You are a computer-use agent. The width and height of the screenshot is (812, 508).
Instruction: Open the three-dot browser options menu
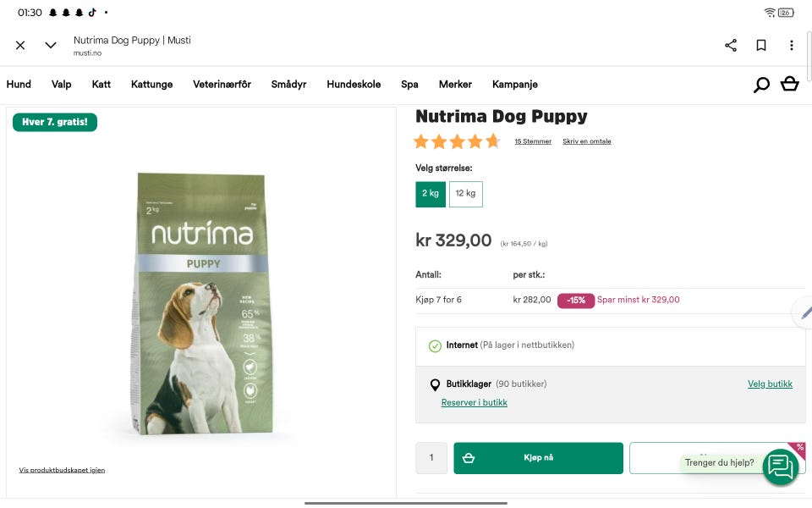792,45
